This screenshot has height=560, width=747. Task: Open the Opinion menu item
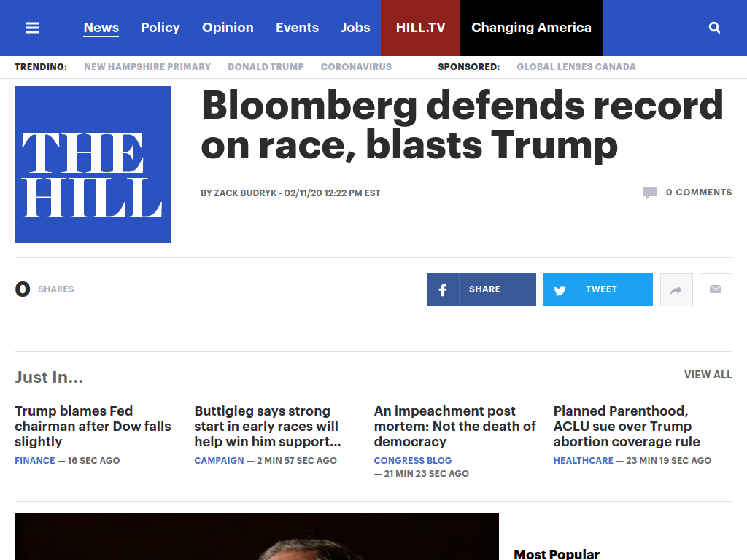click(x=228, y=28)
